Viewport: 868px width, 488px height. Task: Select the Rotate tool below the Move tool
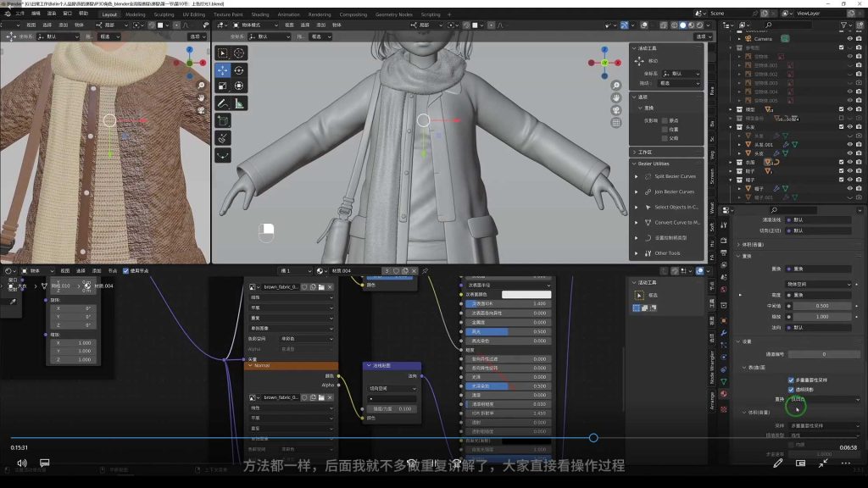tap(240, 71)
